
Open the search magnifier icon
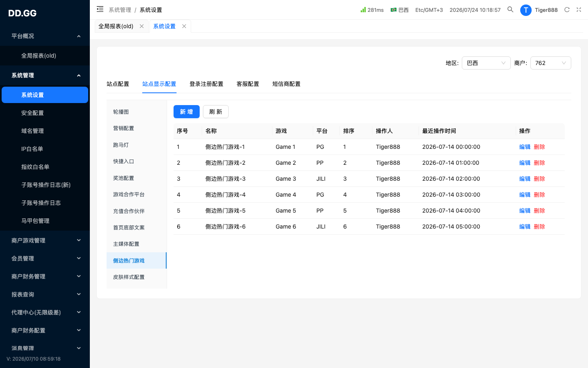coord(510,9)
